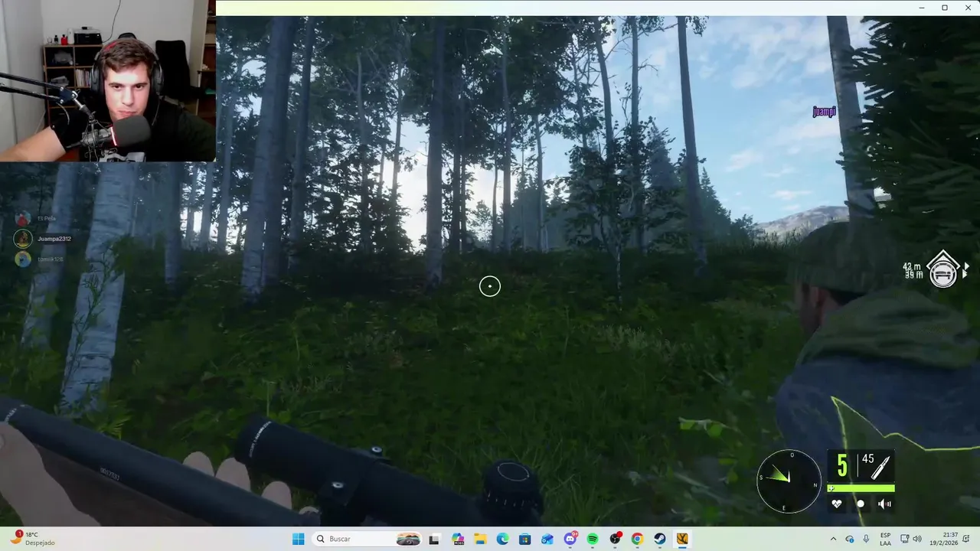Click Juampa2312's avatar in the voice overlay

tap(23, 238)
